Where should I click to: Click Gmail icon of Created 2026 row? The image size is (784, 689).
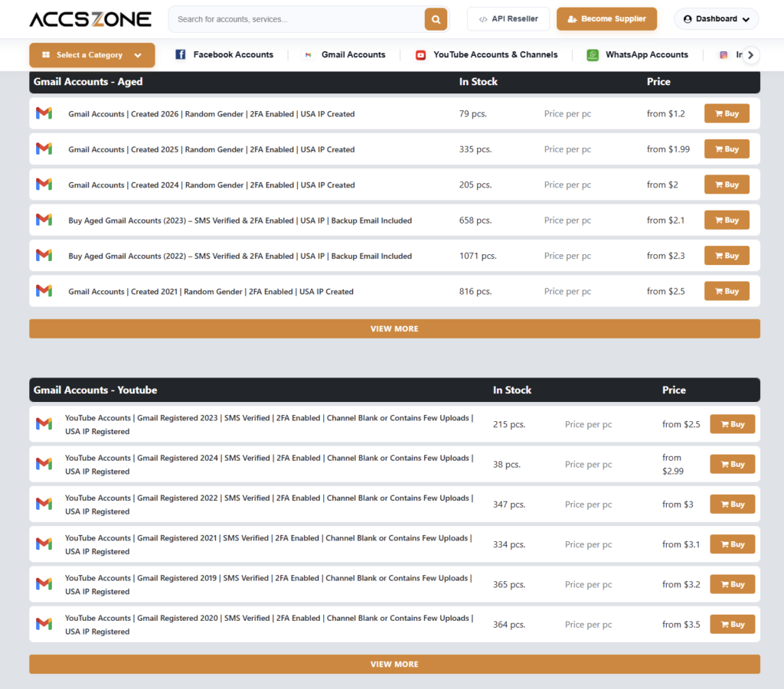(x=44, y=113)
